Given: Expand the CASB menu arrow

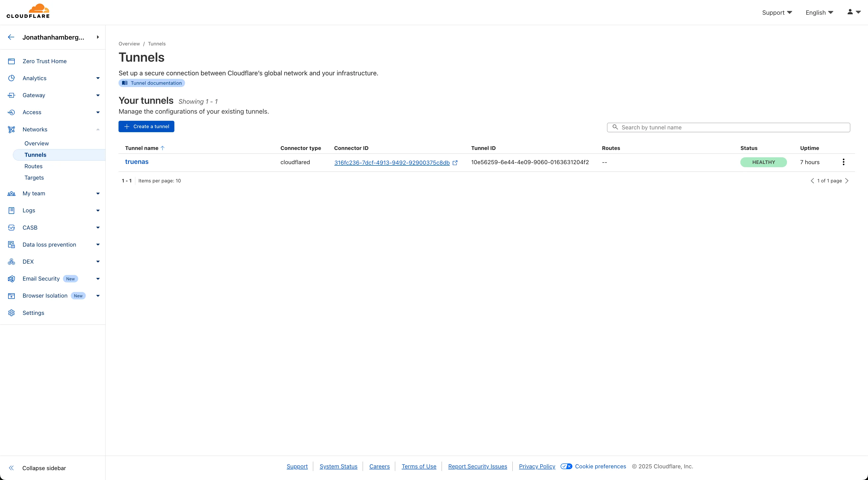Looking at the screenshot, I should (98, 228).
